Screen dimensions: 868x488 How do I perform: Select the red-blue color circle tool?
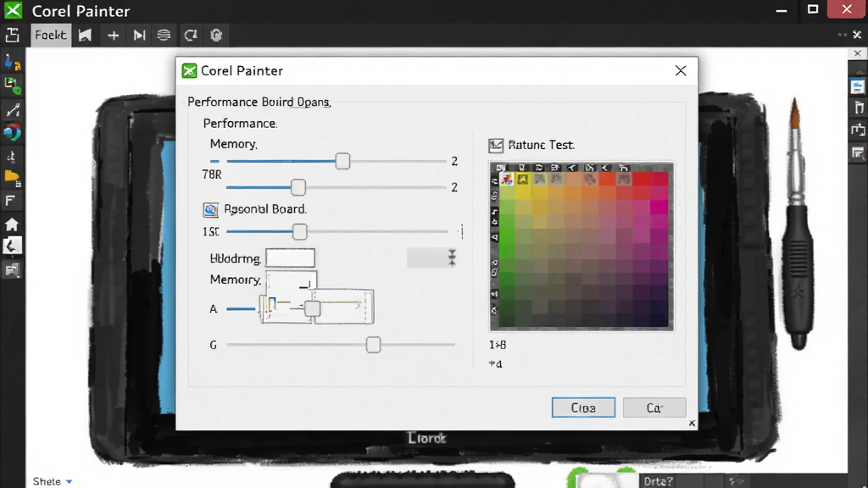click(x=12, y=133)
